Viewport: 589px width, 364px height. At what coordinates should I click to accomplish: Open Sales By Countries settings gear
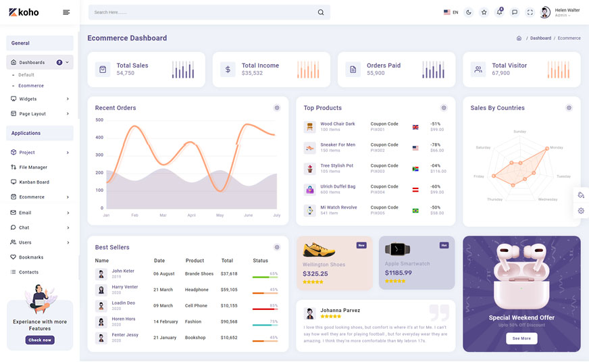pyautogui.click(x=569, y=108)
